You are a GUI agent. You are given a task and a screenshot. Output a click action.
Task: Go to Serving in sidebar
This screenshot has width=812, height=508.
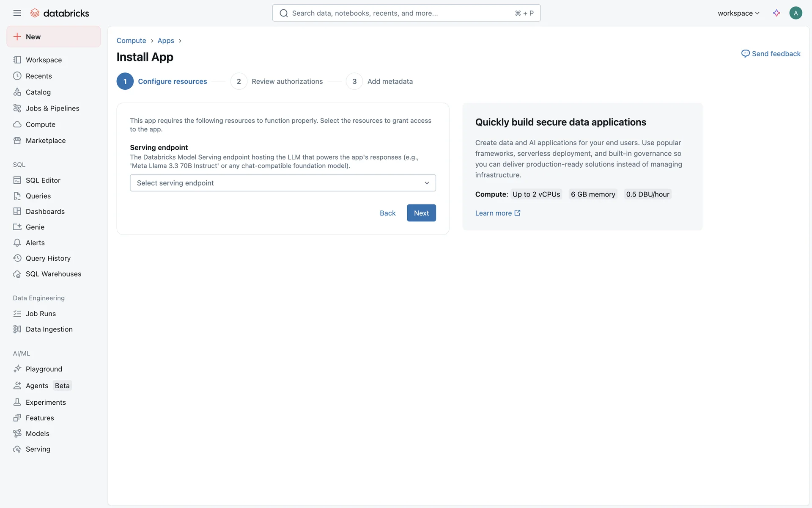[x=38, y=449]
